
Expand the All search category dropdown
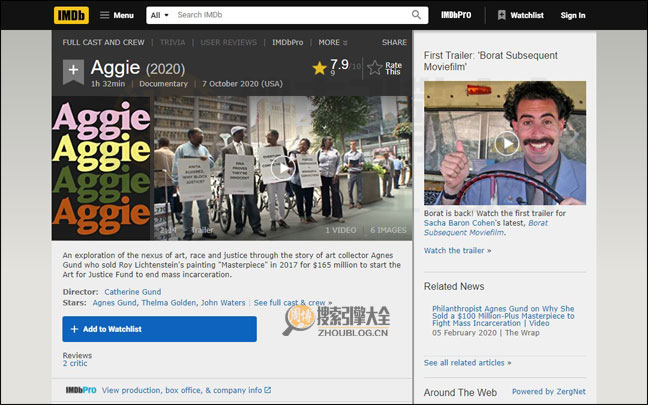[x=160, y=15]
